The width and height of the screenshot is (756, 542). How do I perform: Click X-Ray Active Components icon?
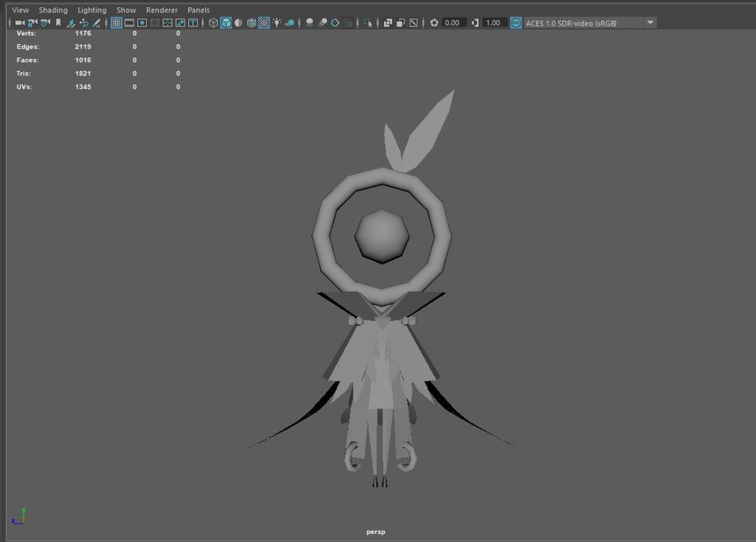pyautogui.click(x=400, y=23)
